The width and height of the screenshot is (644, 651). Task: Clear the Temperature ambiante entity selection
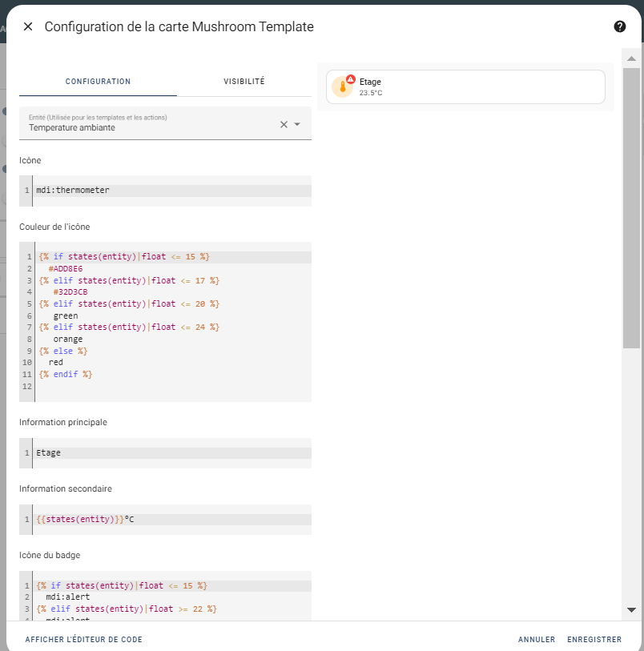[283, 124]
